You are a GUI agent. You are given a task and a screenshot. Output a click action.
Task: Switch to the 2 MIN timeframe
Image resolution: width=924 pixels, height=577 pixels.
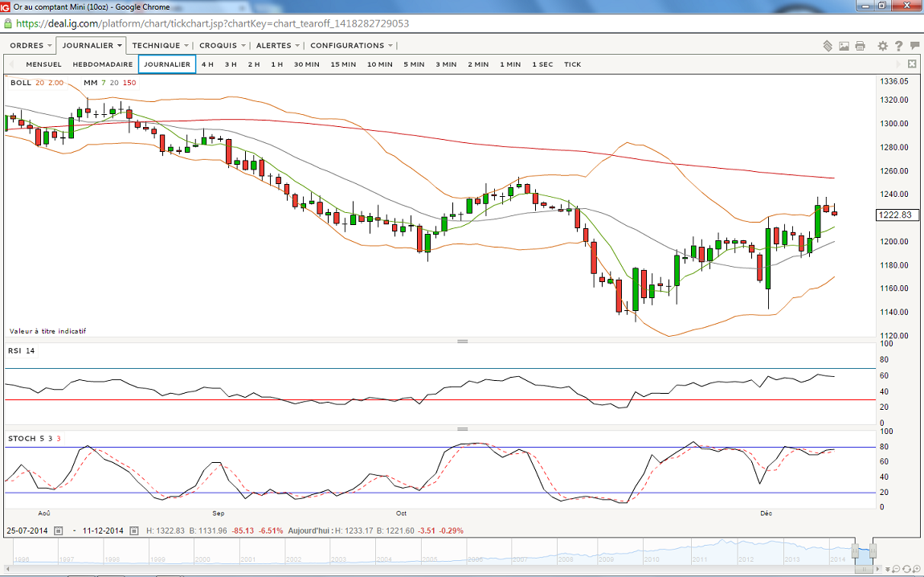pos(478,64)
